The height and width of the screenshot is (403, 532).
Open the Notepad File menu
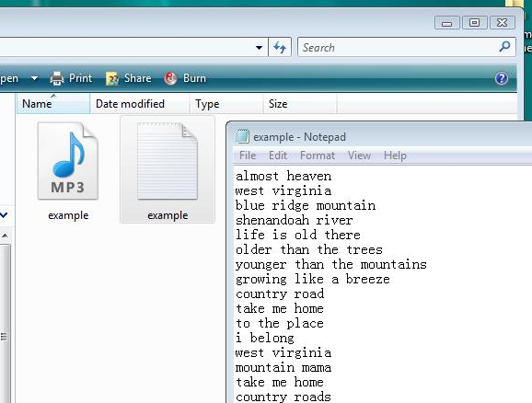click(248, 155)
